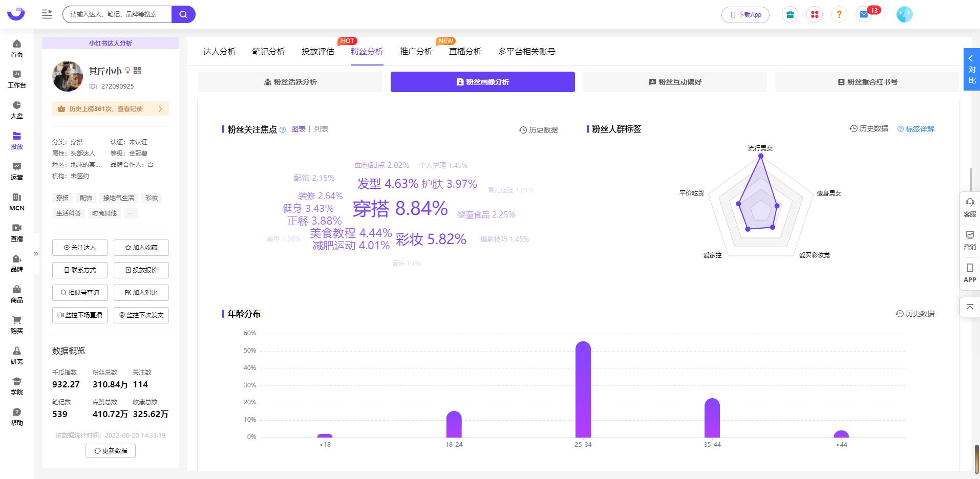Open the orange question mark help icon
This screenshot has width=980, height=479.
[x=839, y=14]
